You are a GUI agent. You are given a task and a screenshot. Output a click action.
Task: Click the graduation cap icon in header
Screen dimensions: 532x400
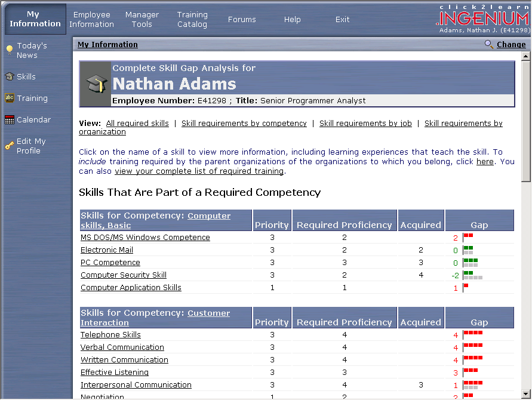coord(96,84)
